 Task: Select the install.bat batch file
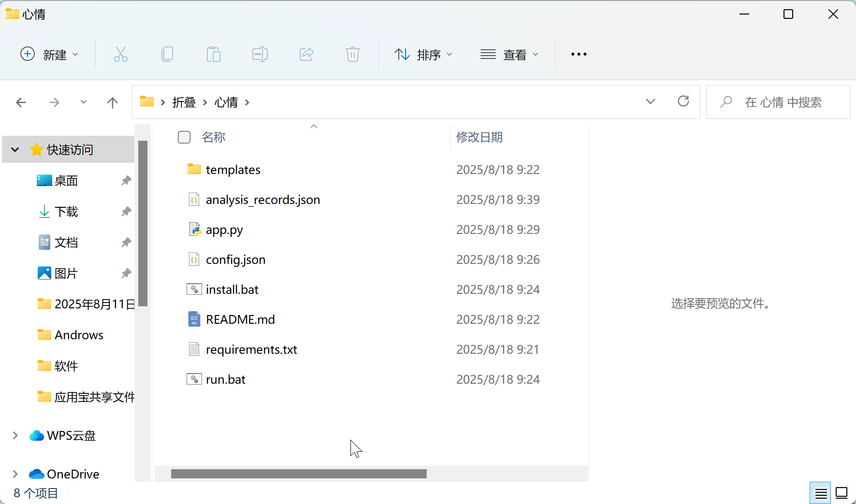click(232, 289)
